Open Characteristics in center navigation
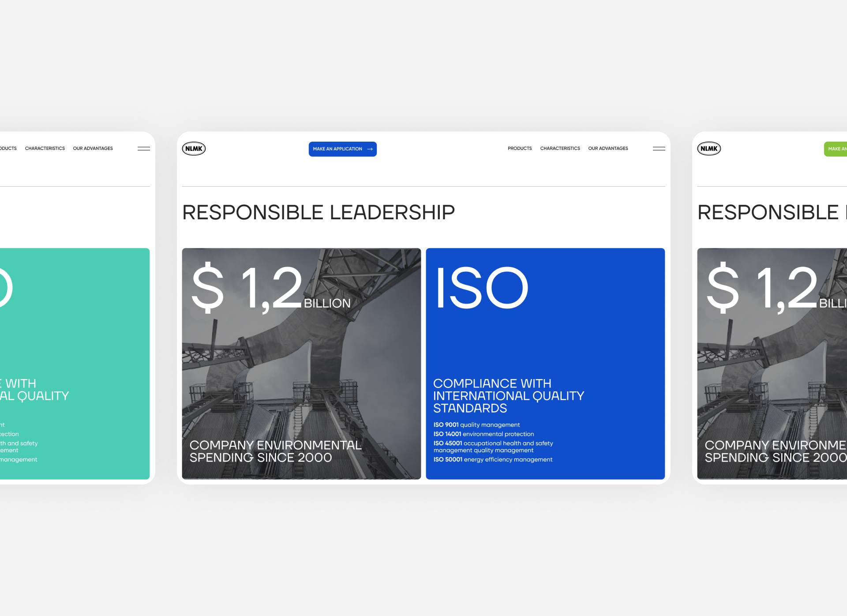Screen dimensions: 847x616 coord(559,149)
